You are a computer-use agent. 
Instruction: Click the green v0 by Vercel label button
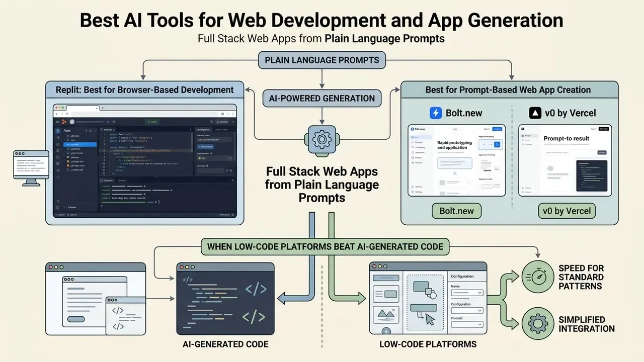(x=567, y=211)
